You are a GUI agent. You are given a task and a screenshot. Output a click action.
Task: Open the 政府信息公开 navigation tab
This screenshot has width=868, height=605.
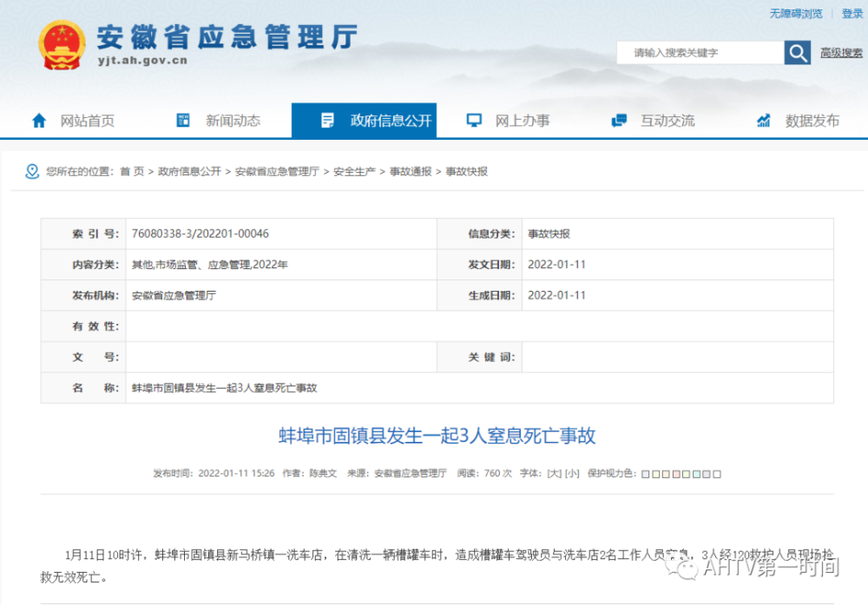pyautogui.click(x=364, y=120)
